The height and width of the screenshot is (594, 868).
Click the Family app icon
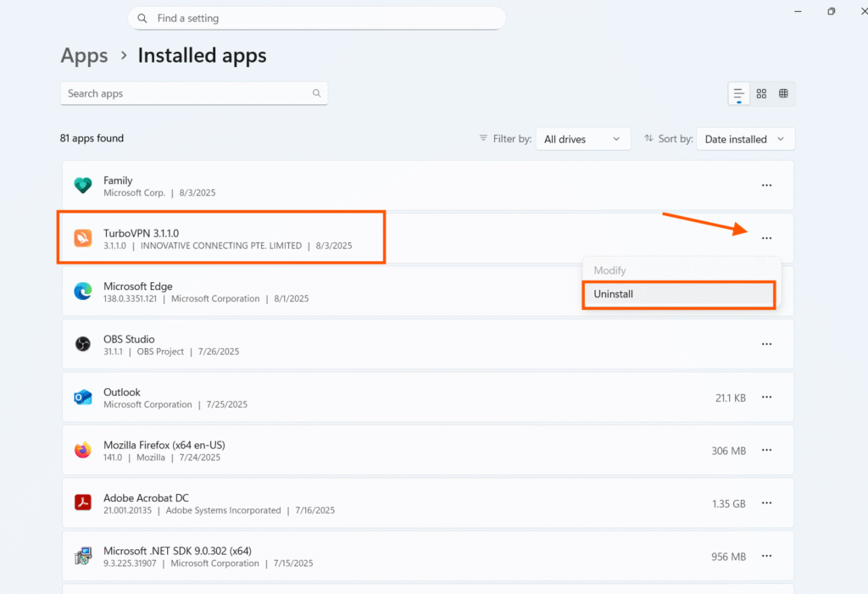pyautogui.click(x=83, y=185)
